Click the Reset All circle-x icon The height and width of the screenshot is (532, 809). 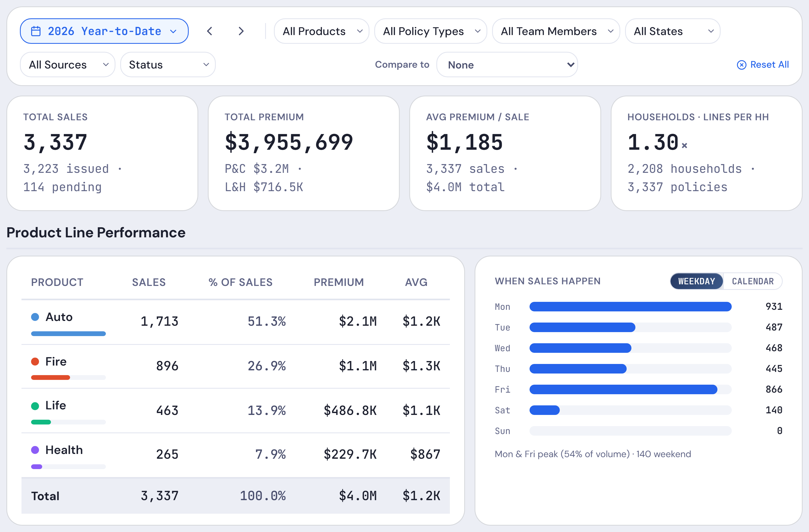pos(741,65)
